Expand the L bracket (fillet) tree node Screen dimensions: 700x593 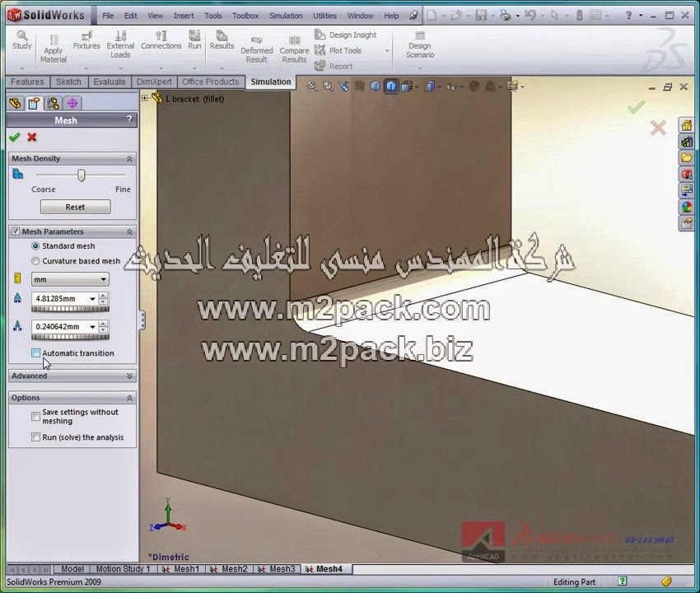click(x=145, y=98)
